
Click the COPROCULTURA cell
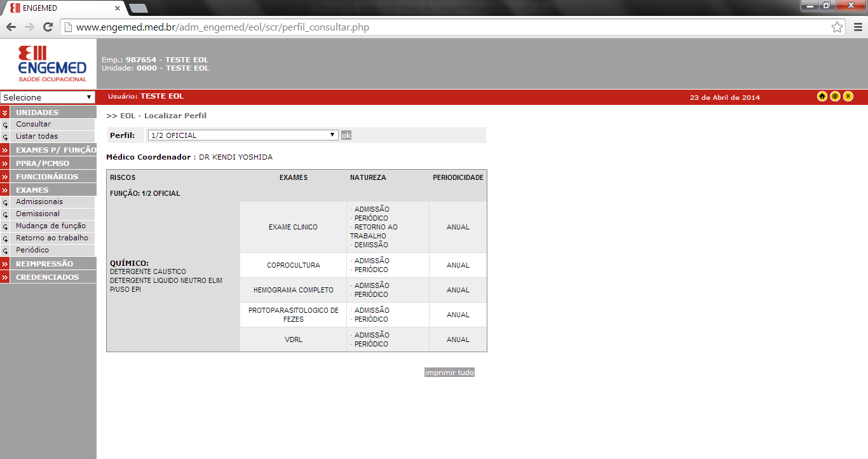coord(293,265)
